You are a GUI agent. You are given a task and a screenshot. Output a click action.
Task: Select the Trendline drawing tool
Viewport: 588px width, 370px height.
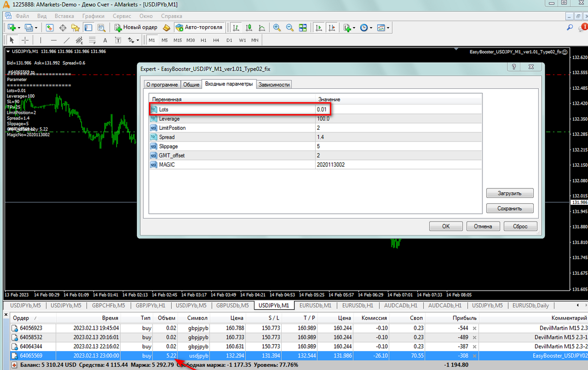pyautogui.click(x=67, y=40)
